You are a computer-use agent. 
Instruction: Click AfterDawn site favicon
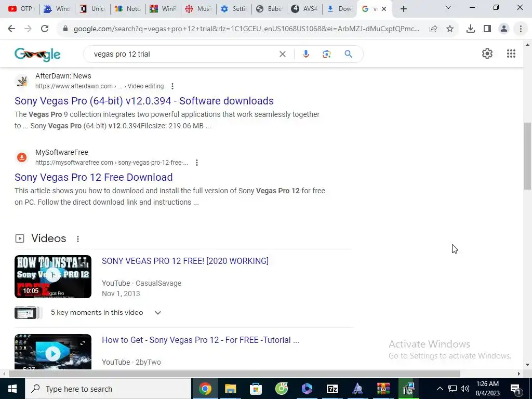click(22, 81)
